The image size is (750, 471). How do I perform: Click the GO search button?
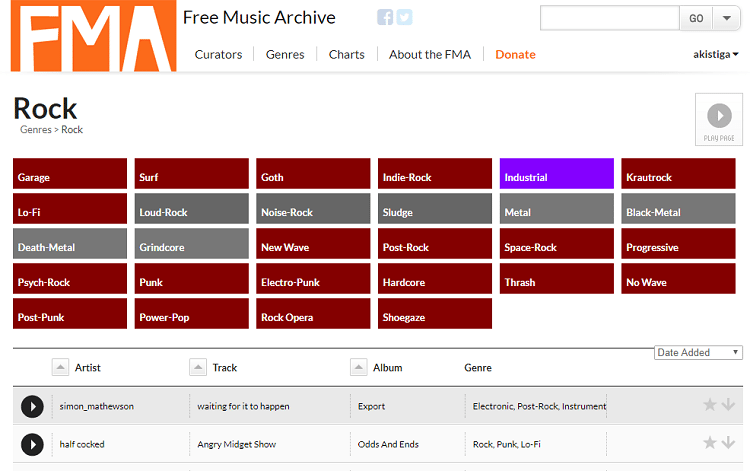pyautogui.click(x=696, y=18)
